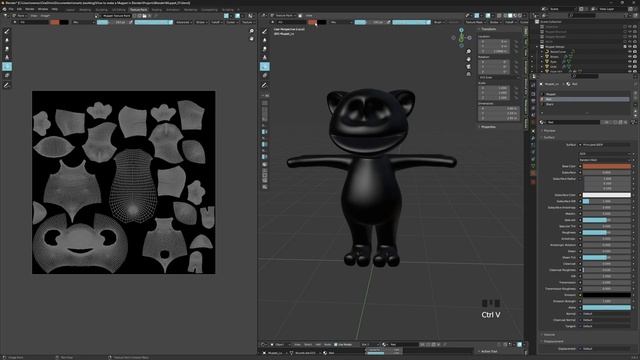Switch perspective/orthographic view with the grid icon
This screenshot has height=360, width=640.
(x=469, y=74)
